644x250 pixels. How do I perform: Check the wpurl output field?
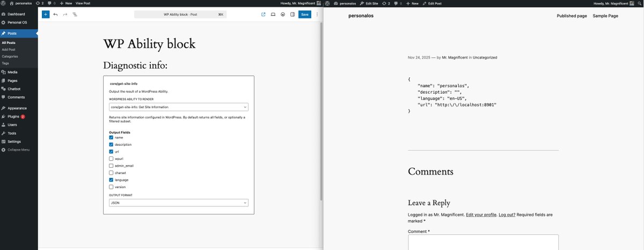point(111,159)
